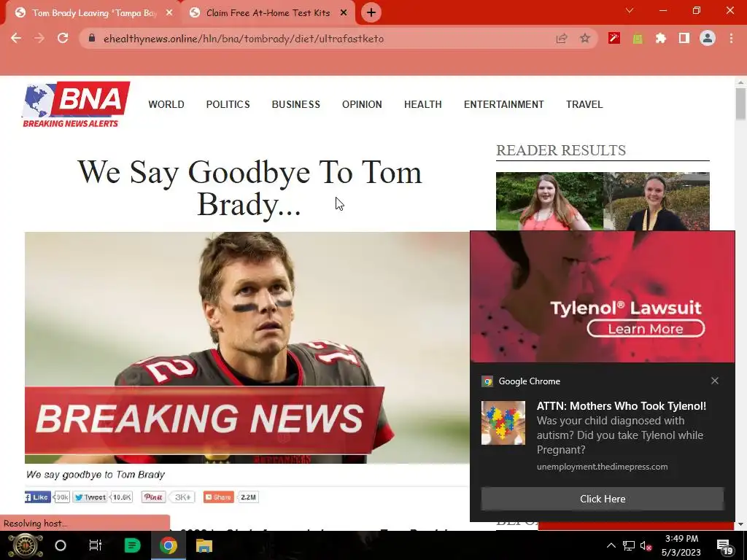Bookmark this page with the star

click(585, 39)
